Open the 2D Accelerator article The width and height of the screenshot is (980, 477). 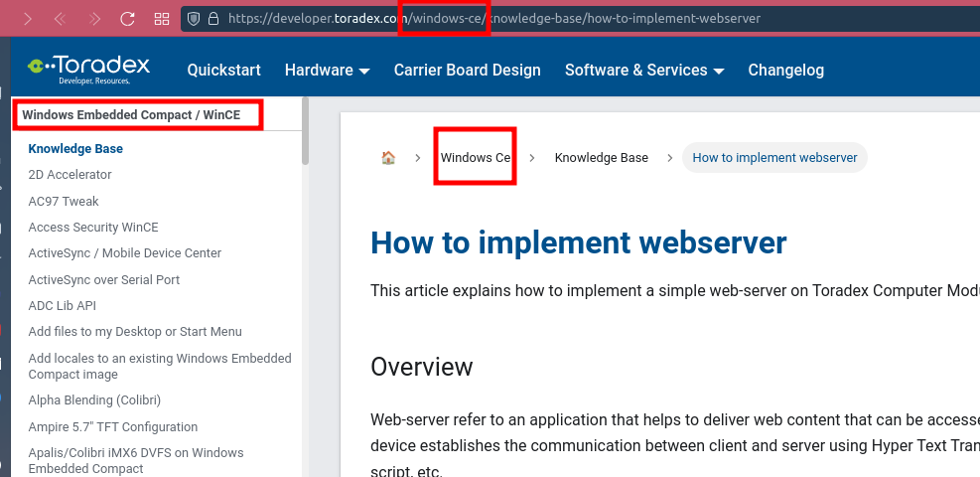coord(70,175)
